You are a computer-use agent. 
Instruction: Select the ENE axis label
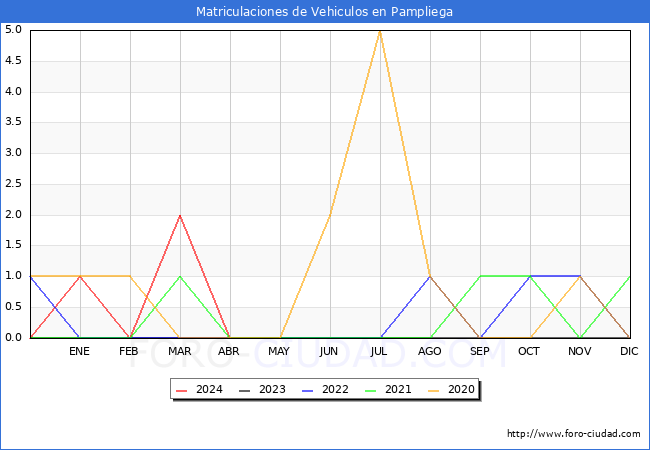coord(80,351)
